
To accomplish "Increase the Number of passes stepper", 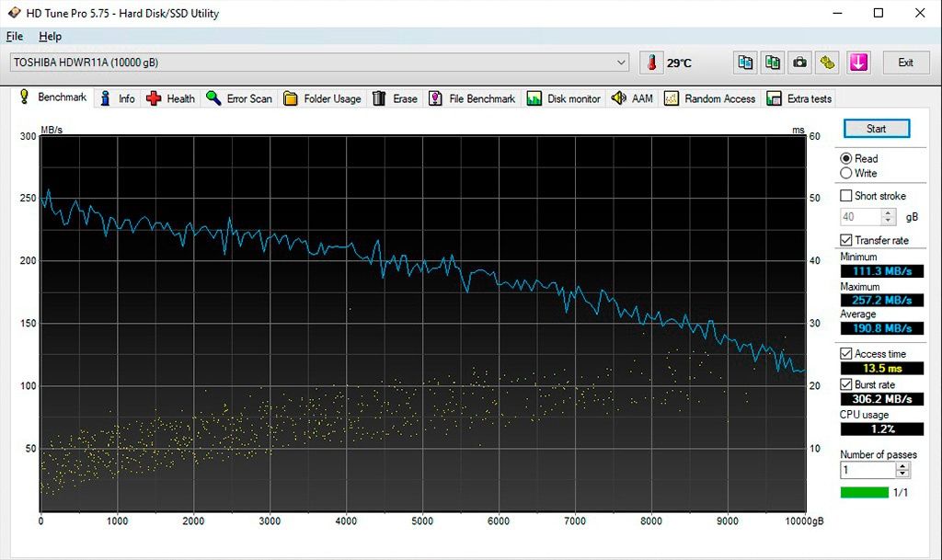I will [902, 465].
